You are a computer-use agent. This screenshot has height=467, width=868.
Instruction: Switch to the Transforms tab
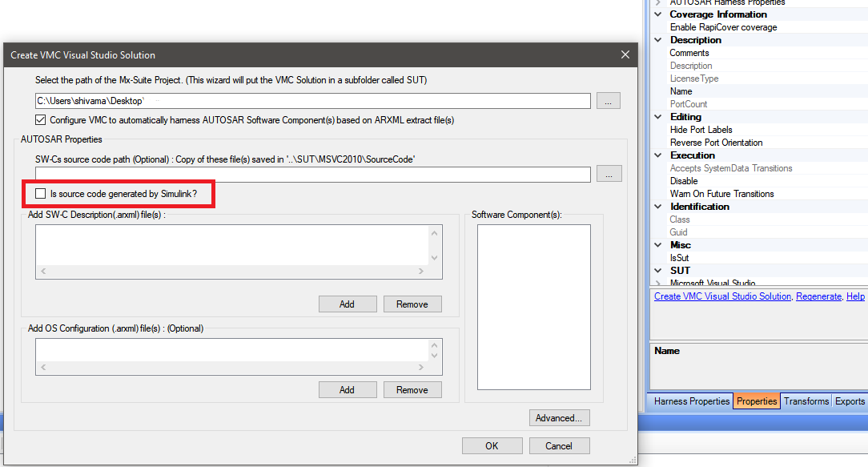point(806,401)
